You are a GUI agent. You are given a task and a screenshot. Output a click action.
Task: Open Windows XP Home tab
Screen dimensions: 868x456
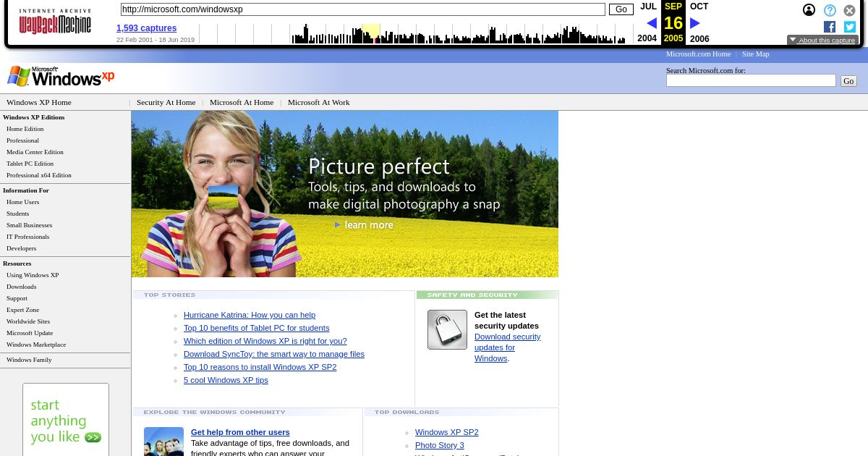[39, 102]
